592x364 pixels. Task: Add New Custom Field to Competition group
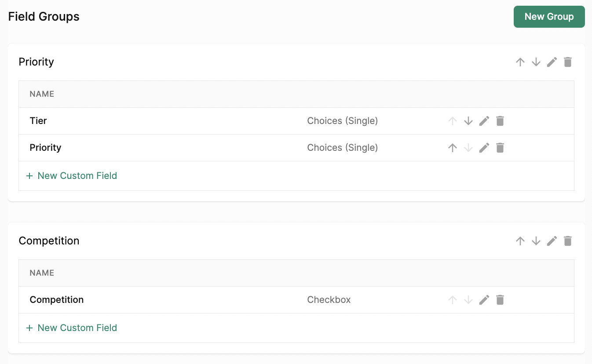tap(72, 328)
